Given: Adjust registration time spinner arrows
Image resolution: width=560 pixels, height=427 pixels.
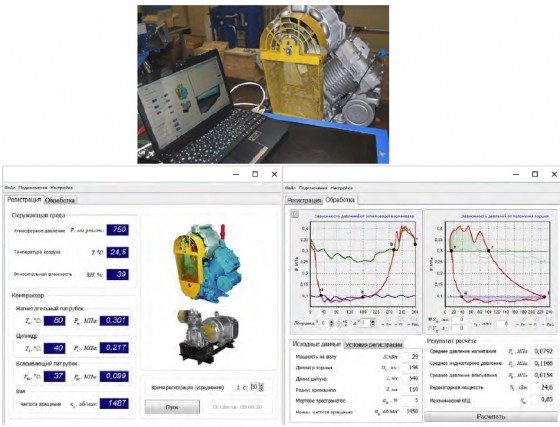Looking at the screenshot, I should (261, 387).
